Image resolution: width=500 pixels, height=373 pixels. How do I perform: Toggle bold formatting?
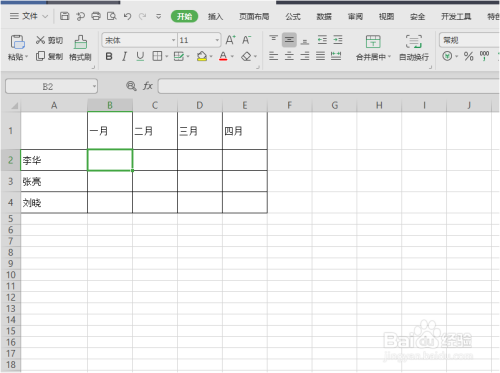[x=109, y=56]
